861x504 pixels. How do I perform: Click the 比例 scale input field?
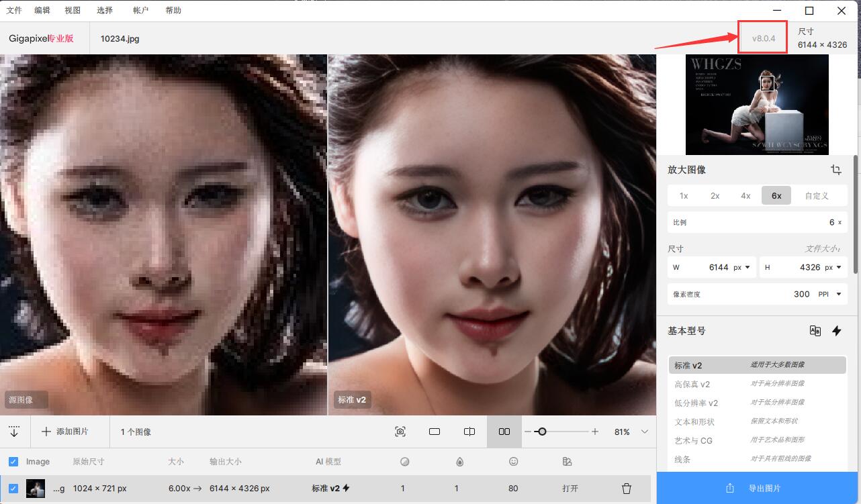tap(758, 222)
